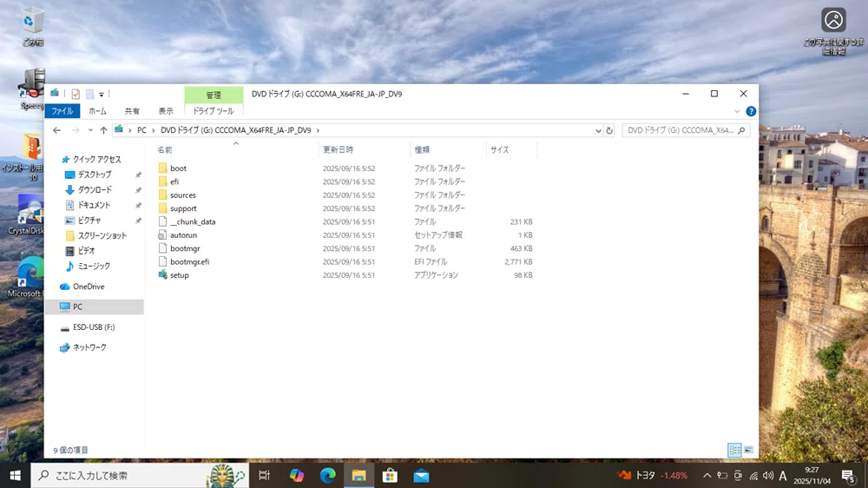Switch to large icons view layout
Image resolution: width=868 pixels, height=488 pixels.
point(748,450)
